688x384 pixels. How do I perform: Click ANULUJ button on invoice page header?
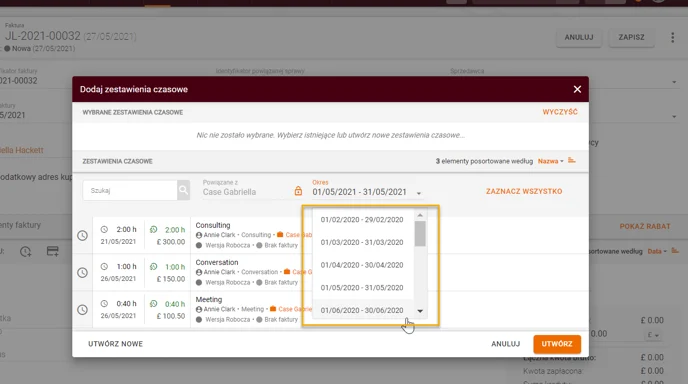pos(579,37)
